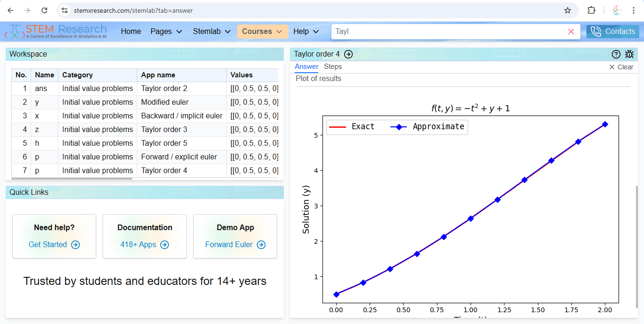Select the Answer tab
The width and height of the screenshot is (644, 324).
pos(306,66)
